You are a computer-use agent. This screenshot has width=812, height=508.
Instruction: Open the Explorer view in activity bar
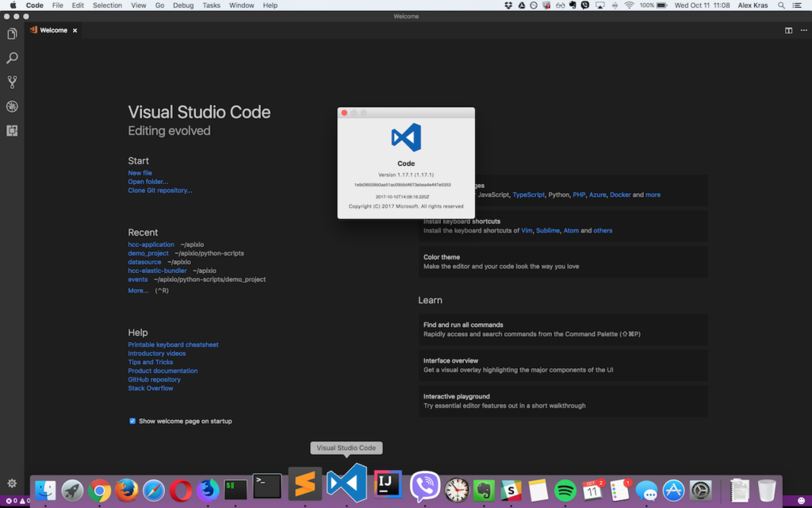click(x=12, y=34)
